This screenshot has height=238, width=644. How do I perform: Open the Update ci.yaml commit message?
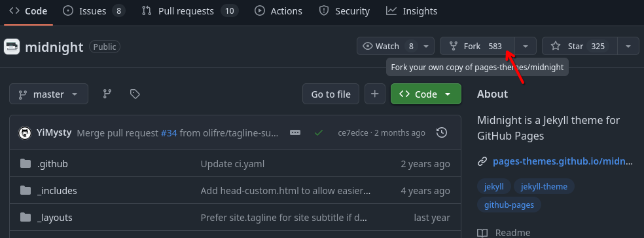[232, 164]
